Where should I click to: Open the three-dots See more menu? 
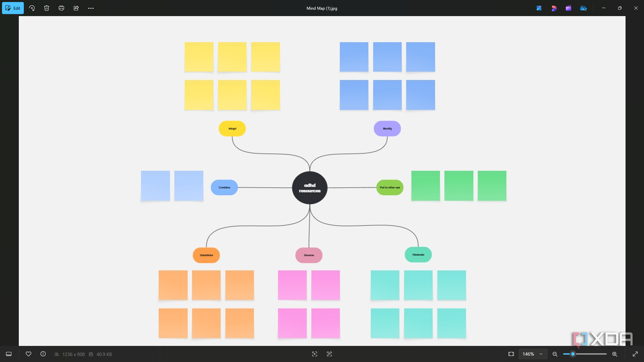[x=91, y=8]
